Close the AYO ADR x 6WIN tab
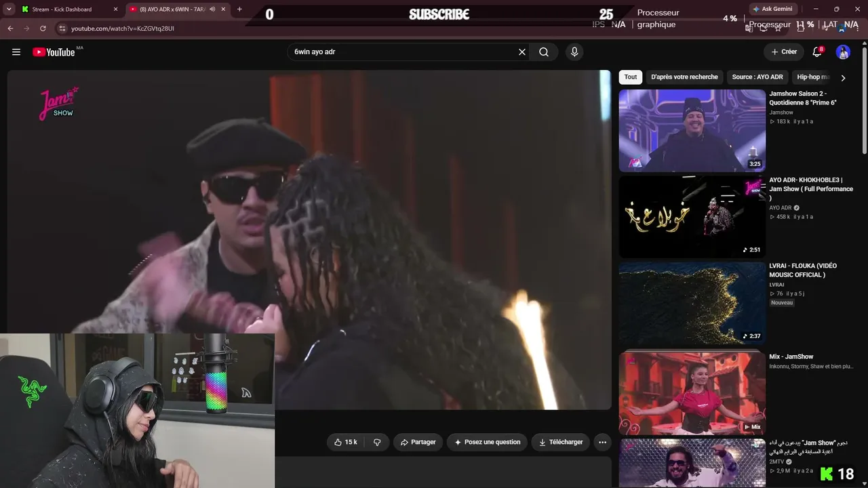868x488 pixels. pos(223,9)
